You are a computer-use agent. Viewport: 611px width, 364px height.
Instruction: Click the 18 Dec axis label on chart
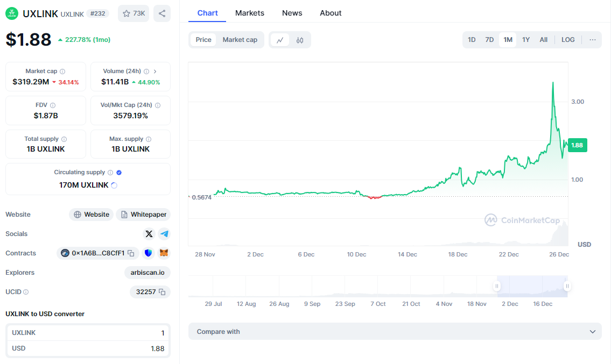click(x=458, y=255)
